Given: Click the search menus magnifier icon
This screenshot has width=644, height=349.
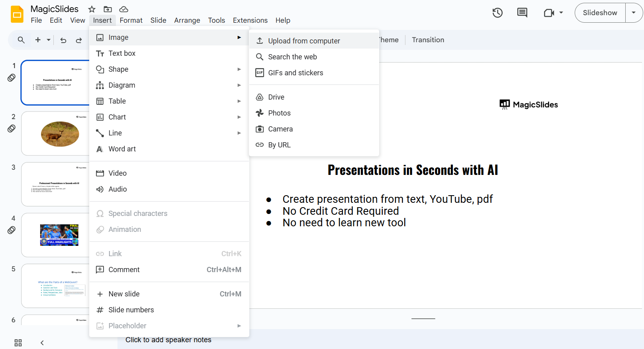Looking at the screenshot, I should (x=21, y=40).
